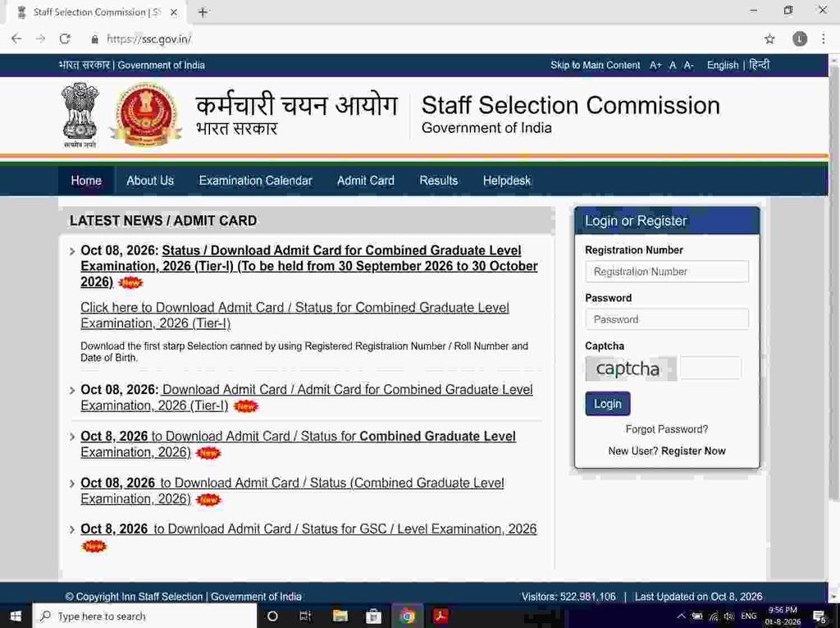Open the 'Status for Combined Graduate Level' news link

298,444
